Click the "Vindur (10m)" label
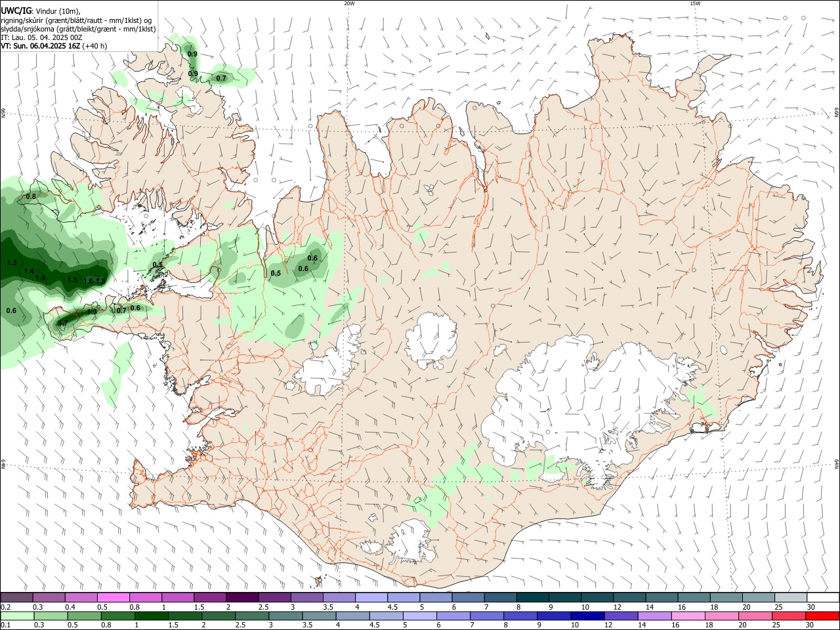840x630 pixels. pos(58,11)
